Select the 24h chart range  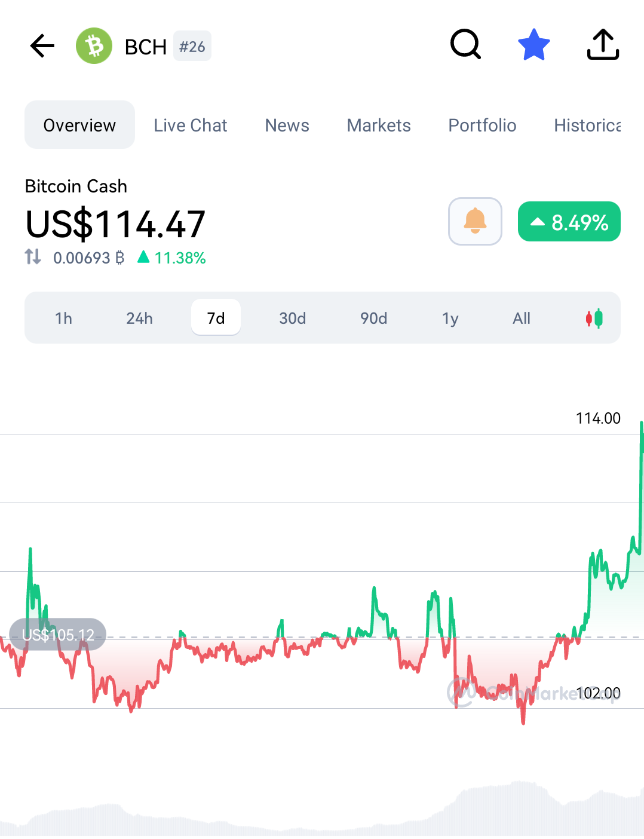(140, 318)
